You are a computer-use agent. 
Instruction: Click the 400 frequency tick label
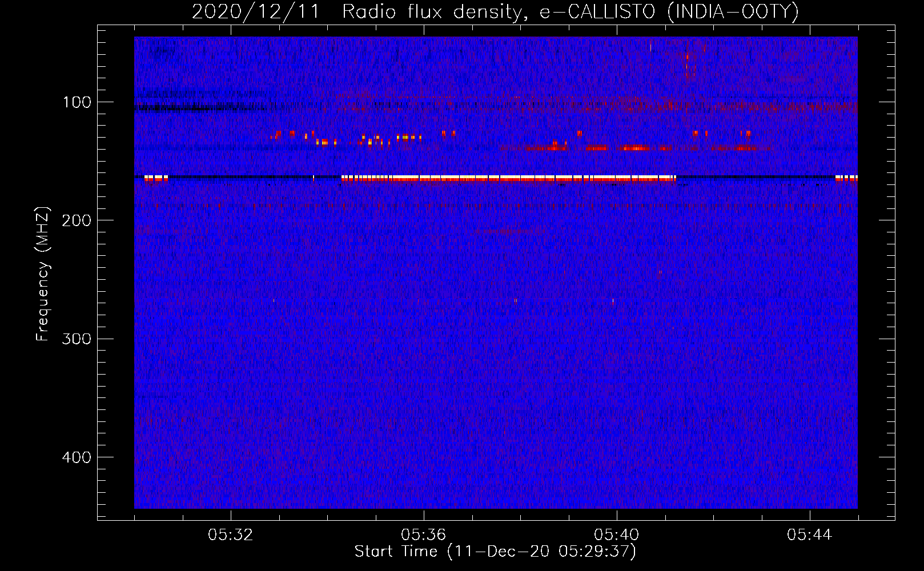77,457
